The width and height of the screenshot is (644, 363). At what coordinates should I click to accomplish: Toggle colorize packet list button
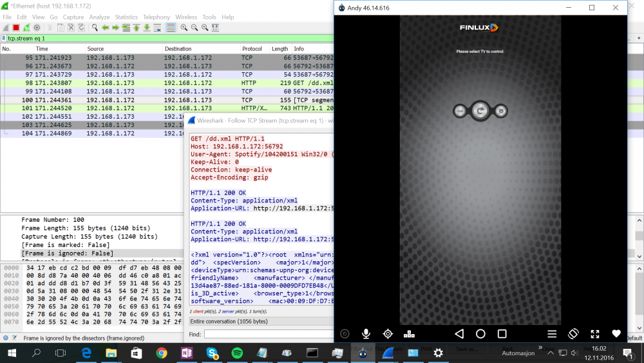click(x=171, y=28)
